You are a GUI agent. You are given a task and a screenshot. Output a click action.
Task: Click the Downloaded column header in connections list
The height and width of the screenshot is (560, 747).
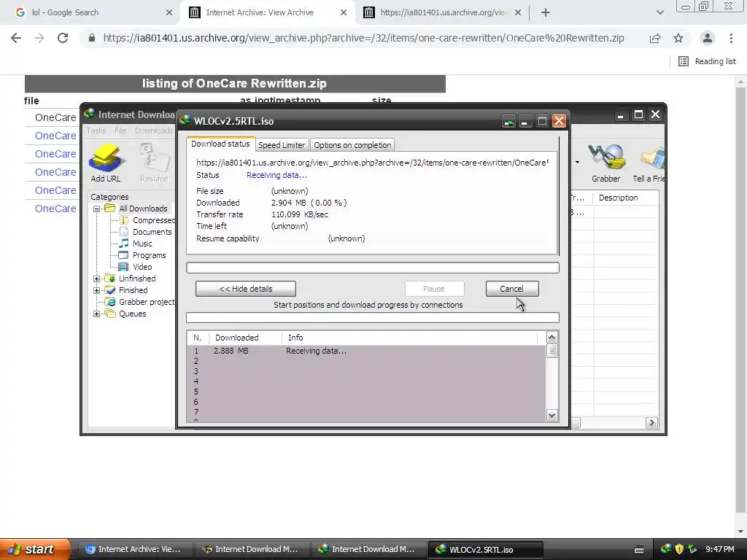[245, 338]
